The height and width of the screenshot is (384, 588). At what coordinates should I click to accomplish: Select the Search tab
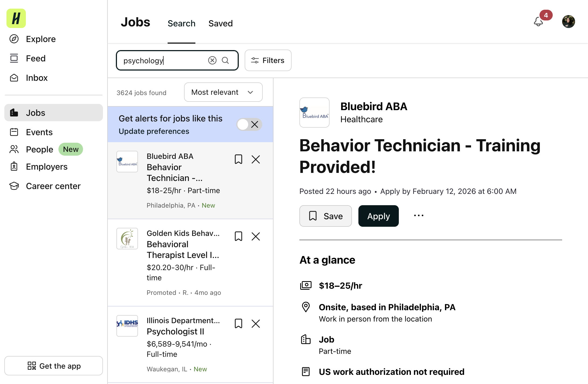coord(181,23)
